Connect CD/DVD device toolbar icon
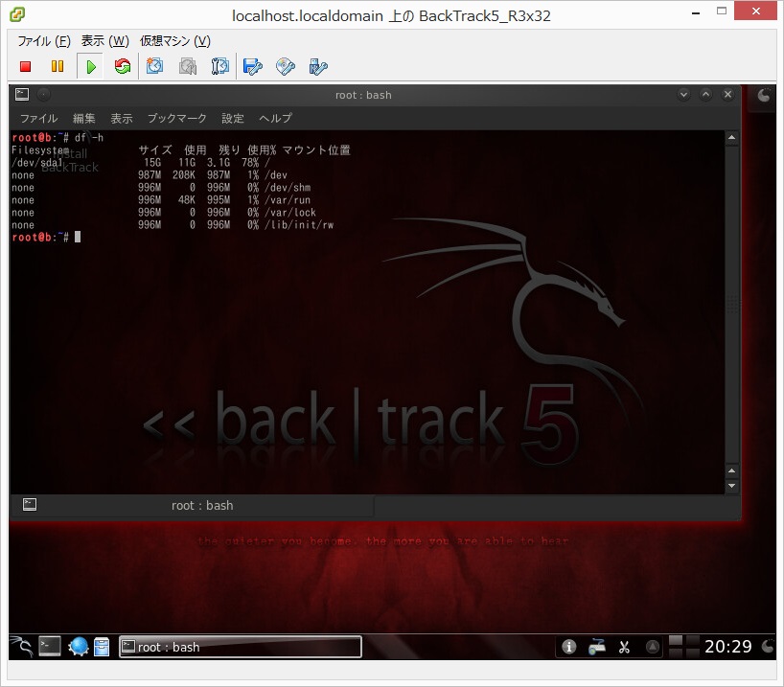Viewport: 784px width, 687px height. pos(285,66)
